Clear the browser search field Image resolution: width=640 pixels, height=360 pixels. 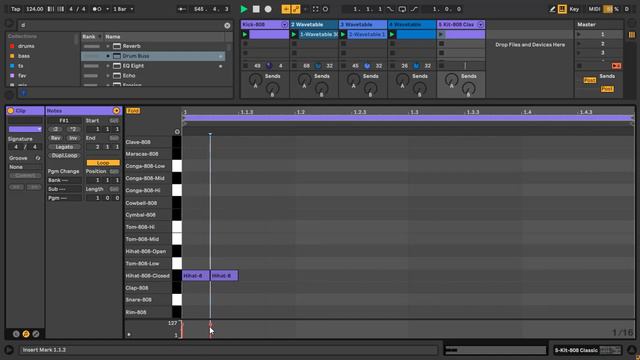point(227,25)
